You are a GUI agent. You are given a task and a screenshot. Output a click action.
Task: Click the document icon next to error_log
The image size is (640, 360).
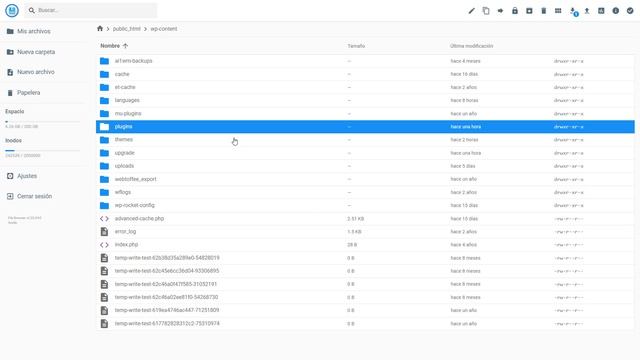tap(104, 232)
